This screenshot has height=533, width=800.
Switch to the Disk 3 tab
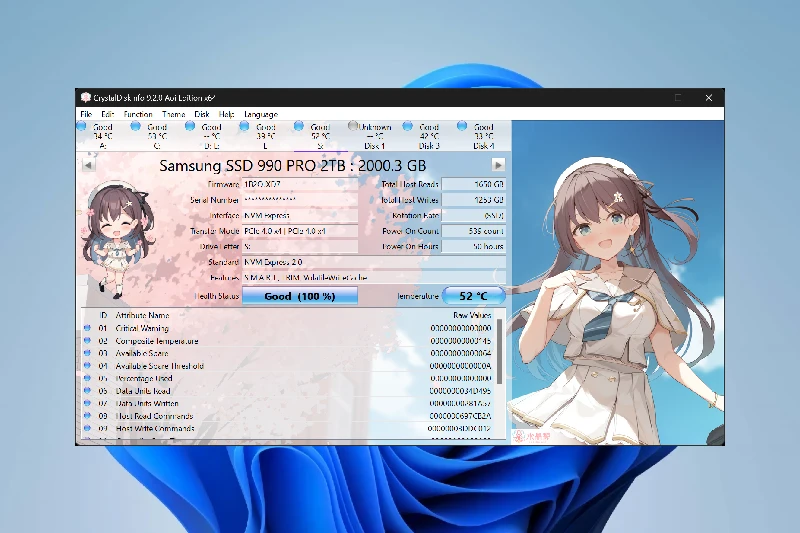pos(429,136)
